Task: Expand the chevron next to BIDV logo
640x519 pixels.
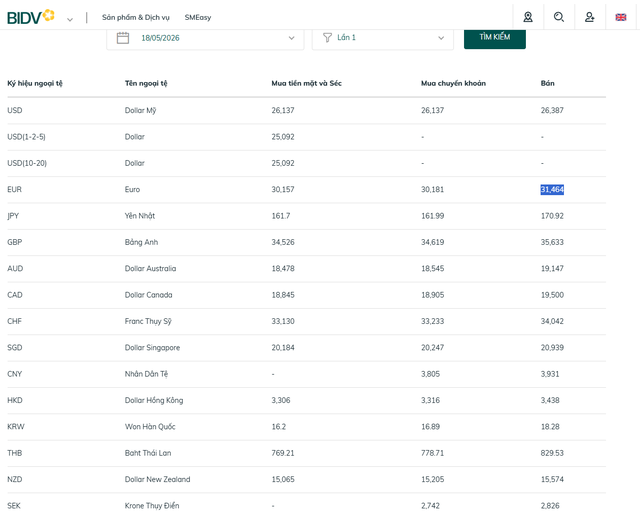Action: coord(70,19)
